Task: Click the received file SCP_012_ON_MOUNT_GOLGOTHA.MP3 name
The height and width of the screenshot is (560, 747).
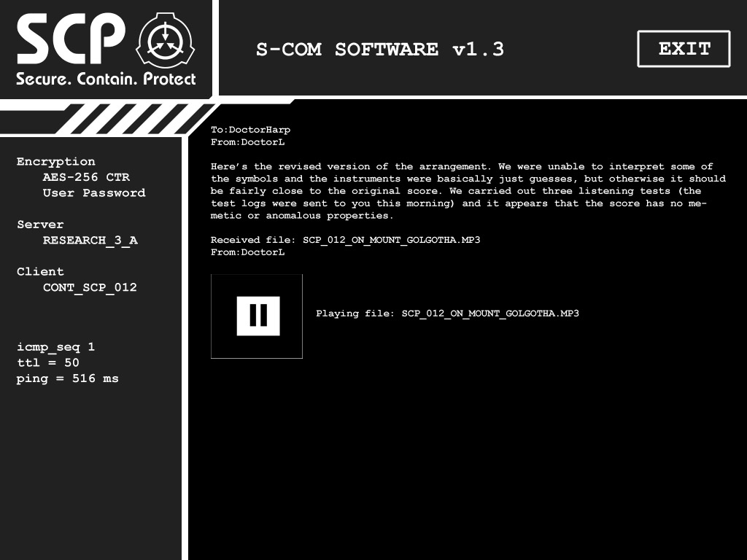Action: pos(392,240)
